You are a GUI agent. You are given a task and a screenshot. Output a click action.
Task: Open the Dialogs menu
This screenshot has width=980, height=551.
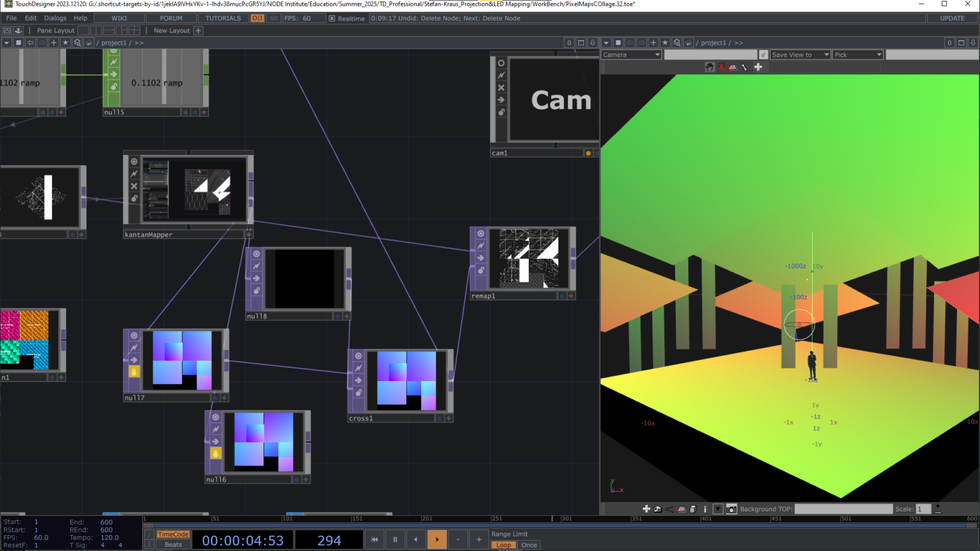(55, 18)
